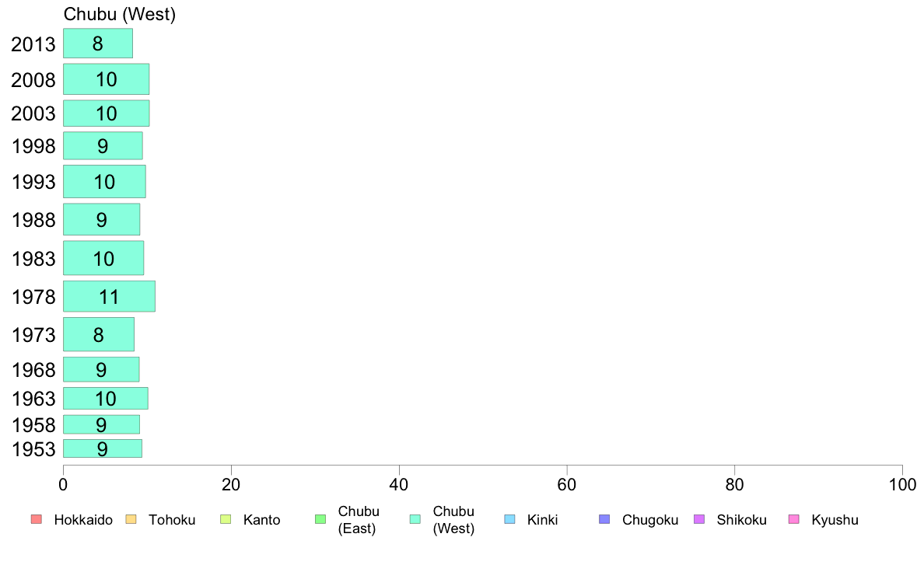Click the Hokkaido legend color swatch
The height and width of the screenshot is (572, 924).
click(x=37, y=519)
